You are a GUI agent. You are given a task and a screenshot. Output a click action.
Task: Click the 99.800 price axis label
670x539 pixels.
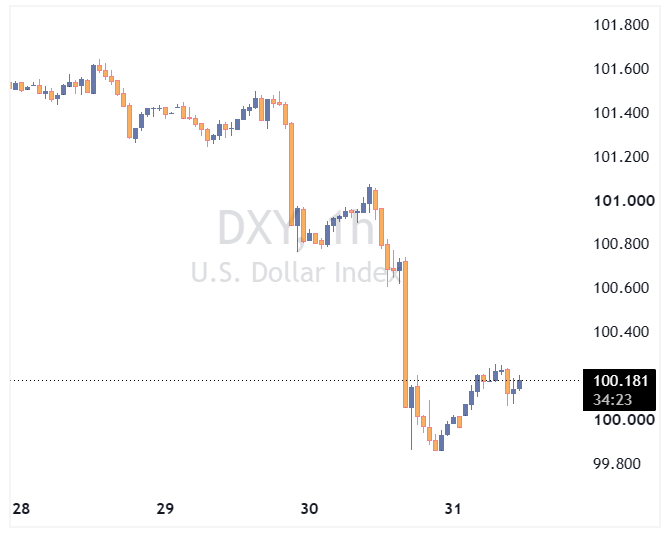point(617,463)
